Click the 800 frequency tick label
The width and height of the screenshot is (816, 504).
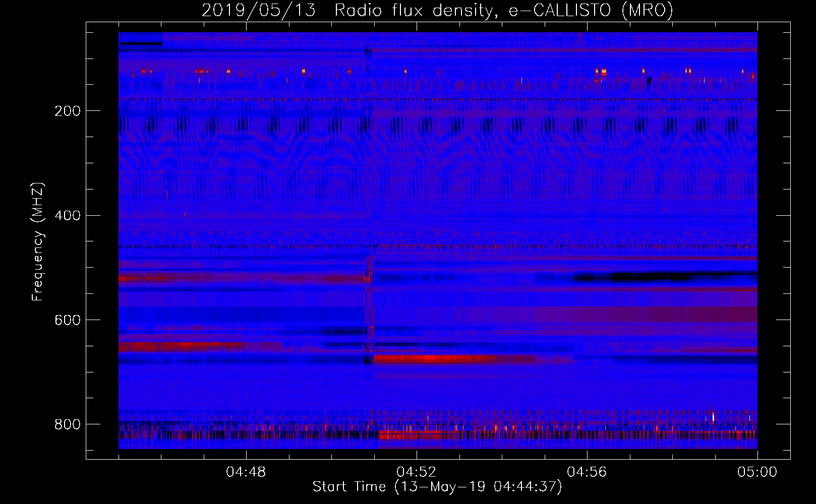(x=68, y=424)
